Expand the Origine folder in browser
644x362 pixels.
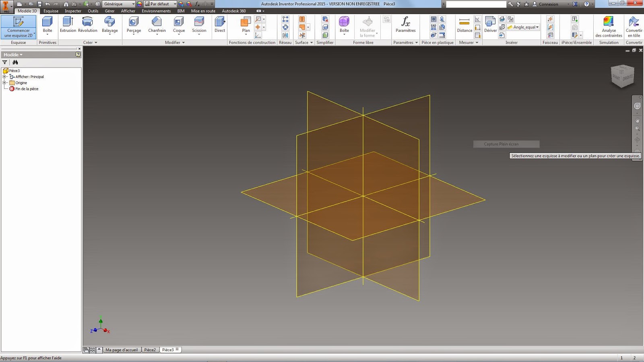(5, 82)
